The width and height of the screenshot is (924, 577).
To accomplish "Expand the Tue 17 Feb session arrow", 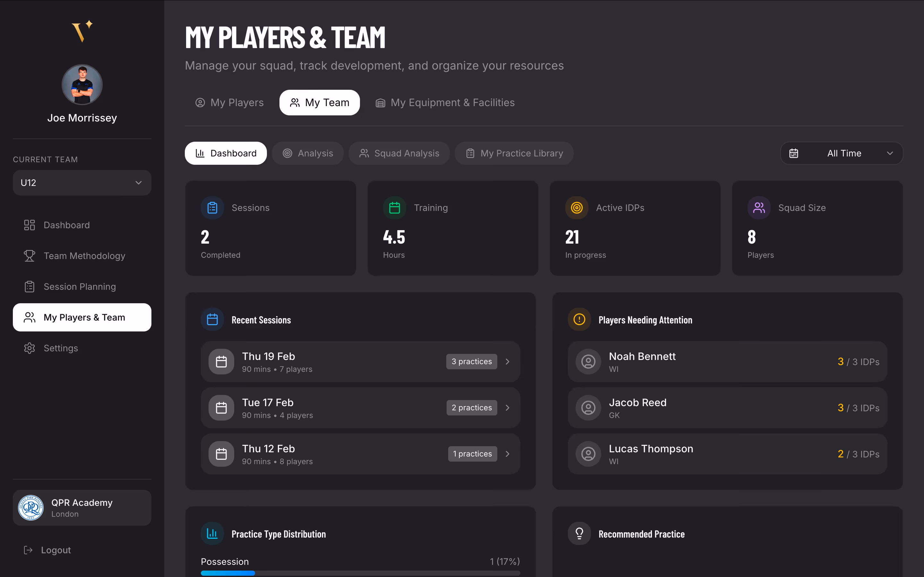I will 508,407.
